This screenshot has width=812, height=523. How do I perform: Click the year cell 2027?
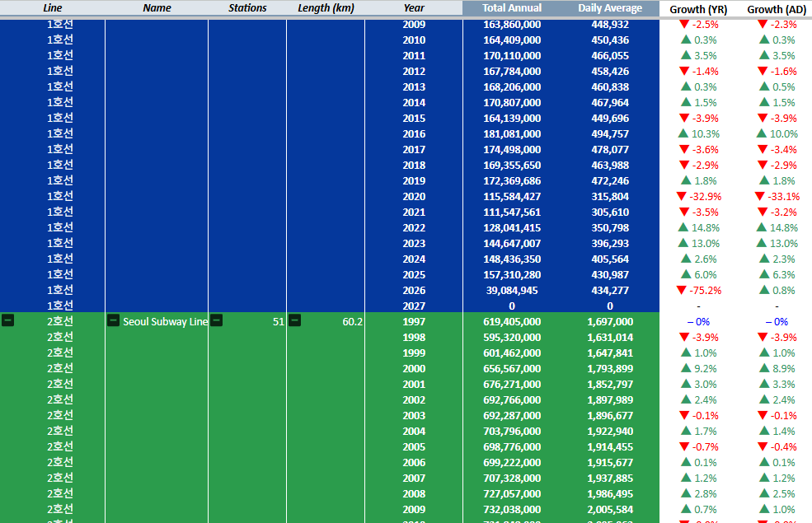(414, 306)
